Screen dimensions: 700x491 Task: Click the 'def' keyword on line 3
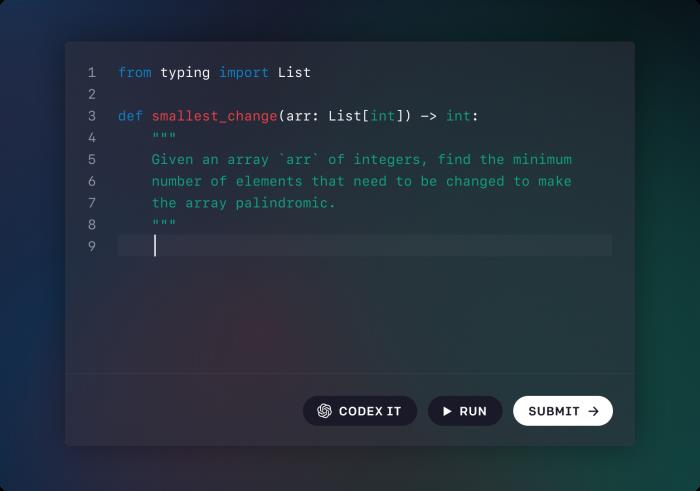pyautogui.click(x=130, y=116)
